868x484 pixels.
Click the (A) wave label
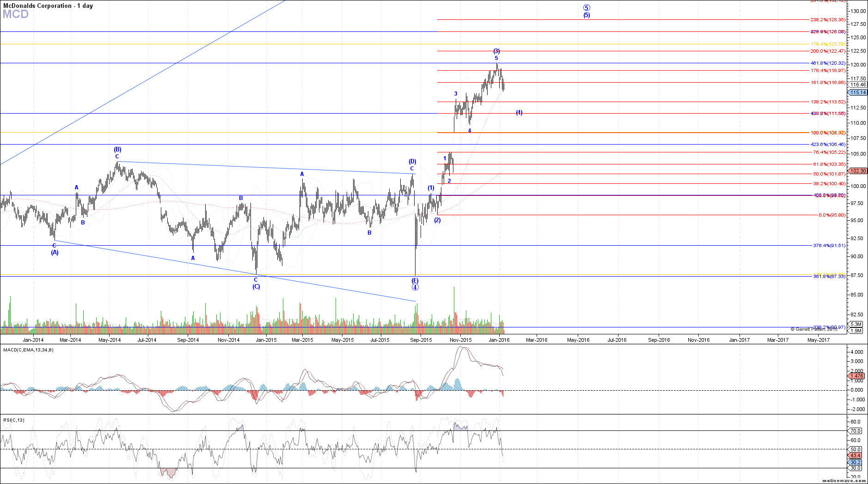point(55,253)
